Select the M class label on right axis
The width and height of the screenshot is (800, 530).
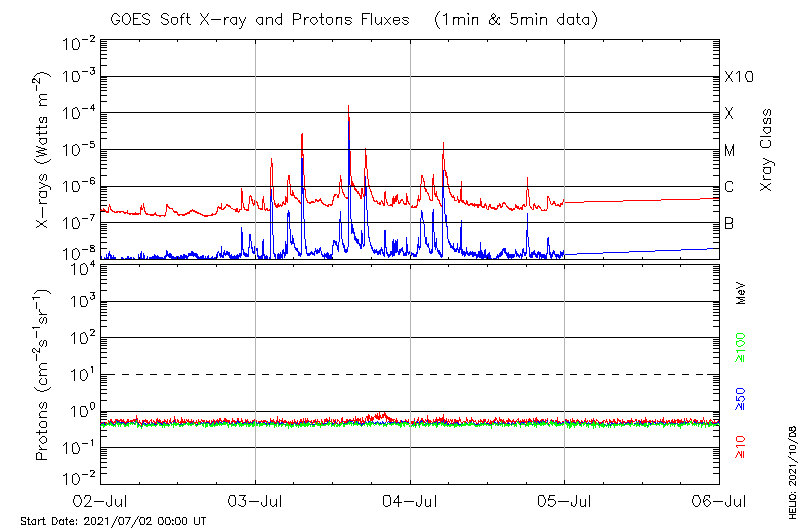coord(730,151)
